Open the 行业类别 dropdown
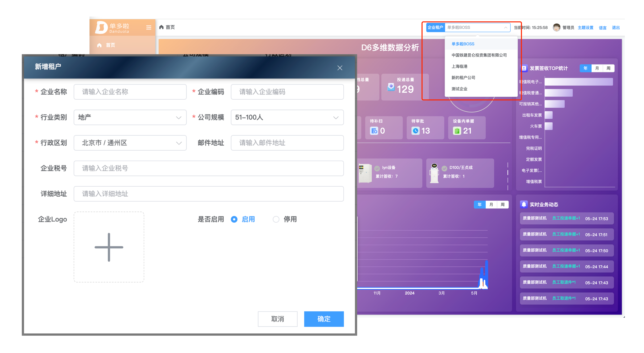Image resolution: width=644 pixels, height=353 pixels. (130, 117)
